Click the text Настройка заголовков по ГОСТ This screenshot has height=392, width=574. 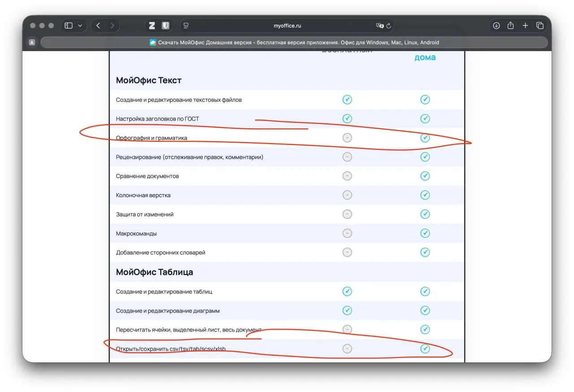pos(157,119)
